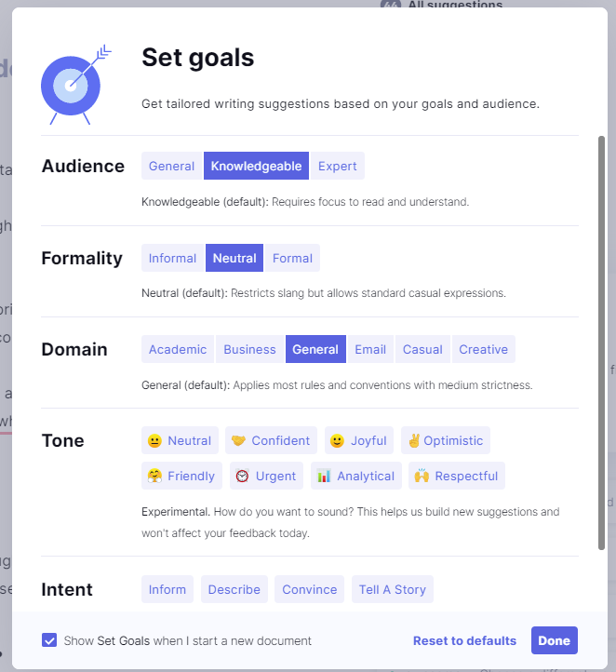Choose the Confident handshake tone
Screen dimensions: 616x672
pyautogui.click(x=271, y=440)
